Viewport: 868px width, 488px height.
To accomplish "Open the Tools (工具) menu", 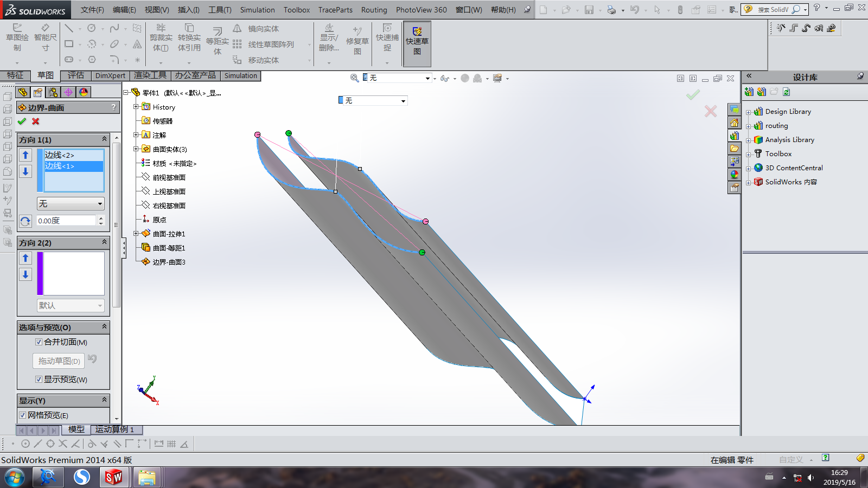I will click(219, 10).
